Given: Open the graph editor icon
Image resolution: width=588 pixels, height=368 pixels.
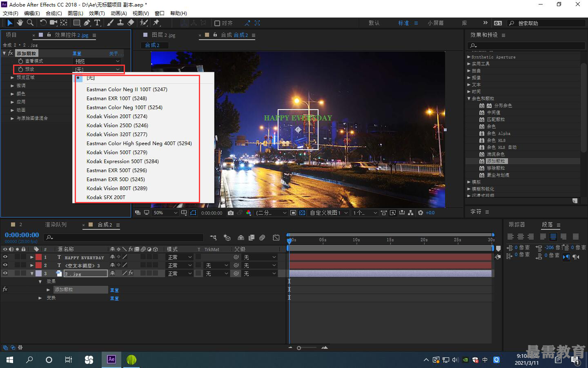Looking at the screenshot, I should coord(276,238).
